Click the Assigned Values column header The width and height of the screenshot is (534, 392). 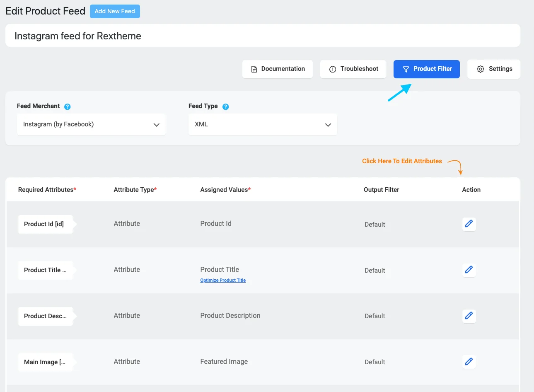[225, 190]
